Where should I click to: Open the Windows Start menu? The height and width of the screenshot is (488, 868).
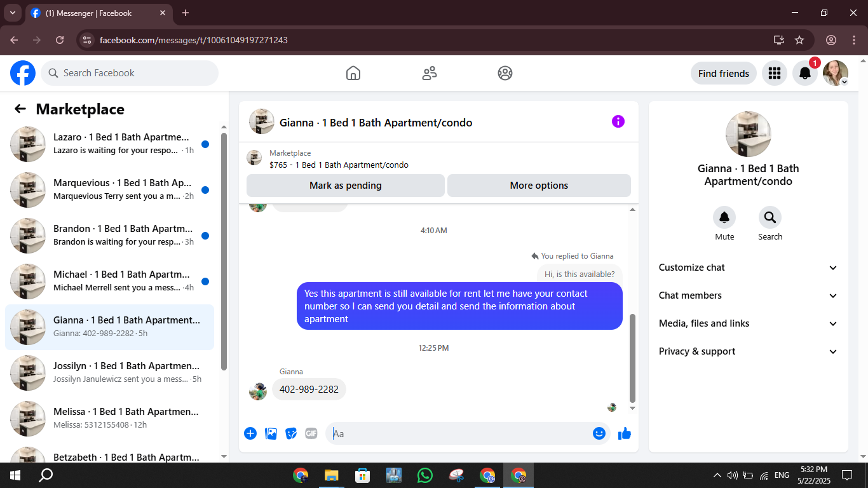click(15, 475)
